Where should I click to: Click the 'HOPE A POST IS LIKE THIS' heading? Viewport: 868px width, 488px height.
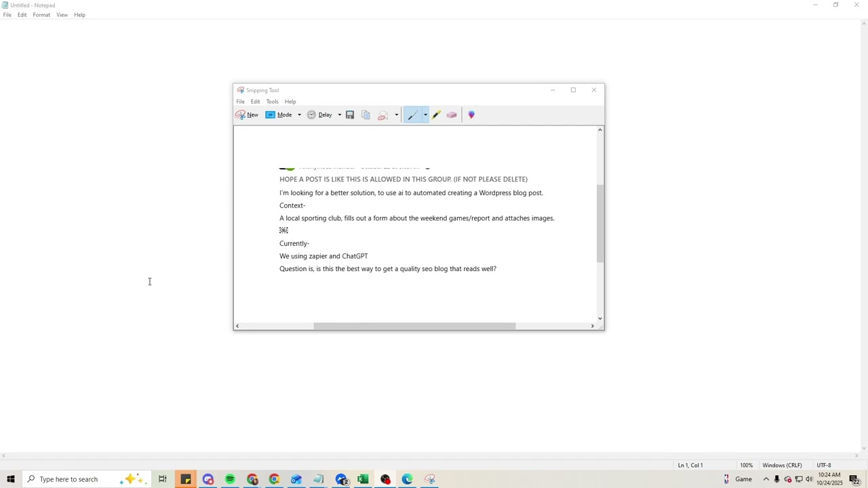click(x=403, y=179)
